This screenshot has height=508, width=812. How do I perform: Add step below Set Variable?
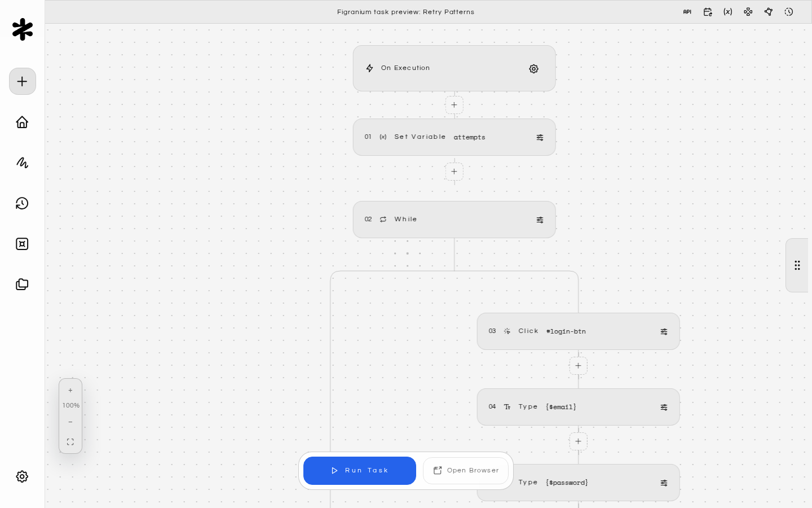[454, 172]
